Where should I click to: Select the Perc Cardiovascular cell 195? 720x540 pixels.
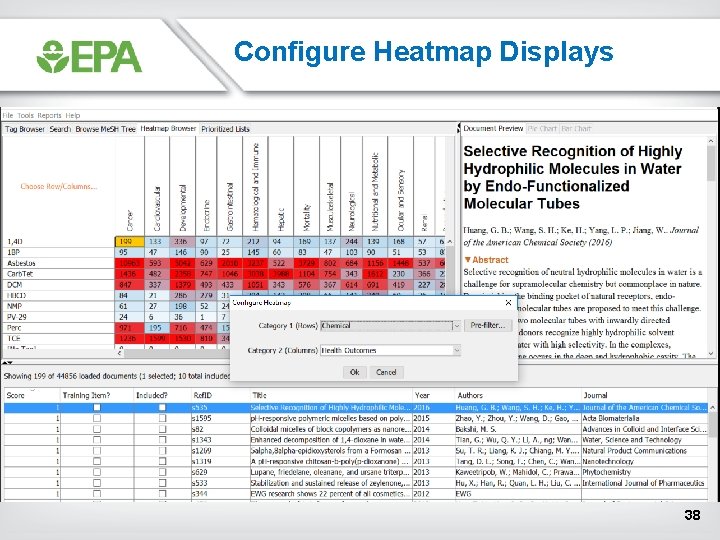[157, 328]
